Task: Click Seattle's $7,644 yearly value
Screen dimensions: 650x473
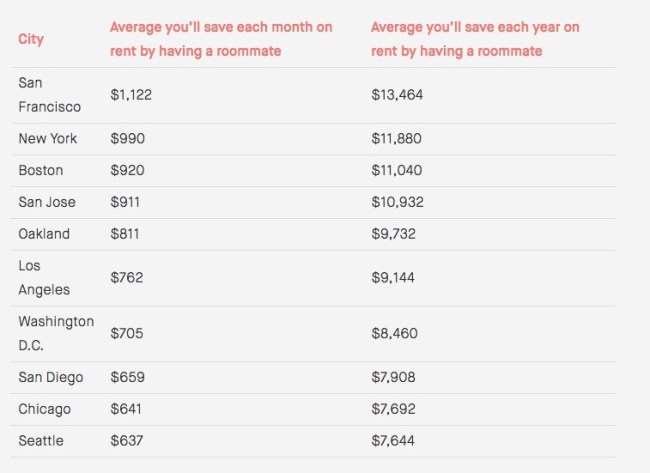Action: pyautogui.click(x=393, y=441)
